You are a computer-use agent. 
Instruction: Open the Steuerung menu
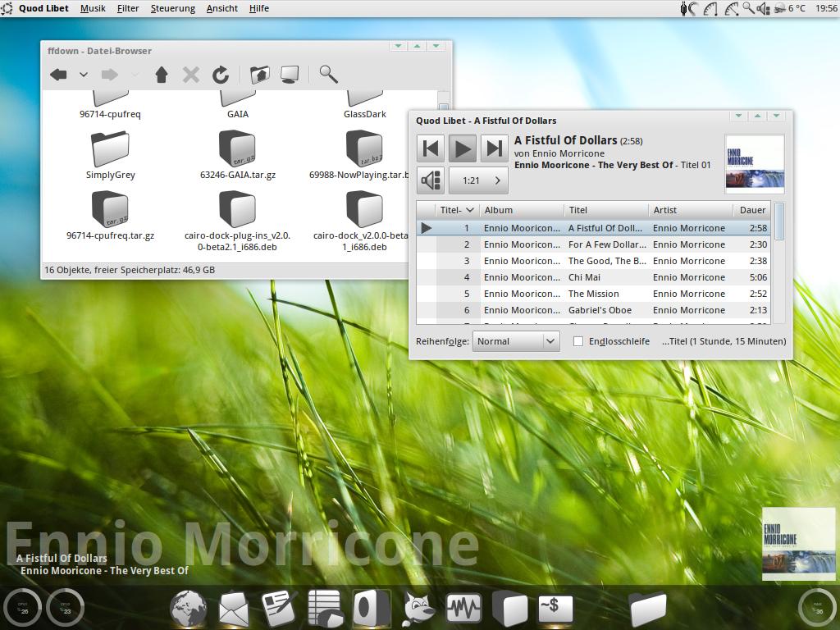pyautogui.click(x=172, y=8)
